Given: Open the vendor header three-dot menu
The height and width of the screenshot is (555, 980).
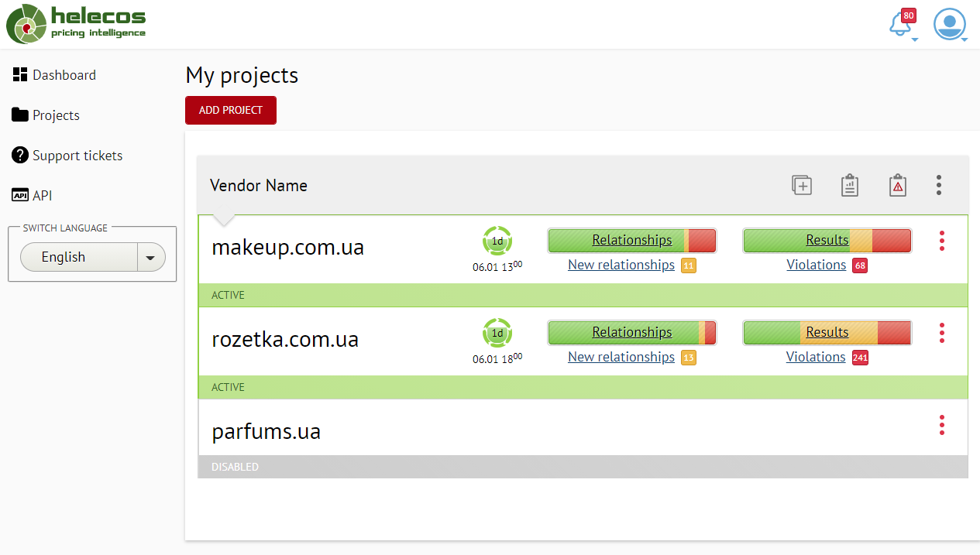Looking at the screenshot, I should 939,185.
